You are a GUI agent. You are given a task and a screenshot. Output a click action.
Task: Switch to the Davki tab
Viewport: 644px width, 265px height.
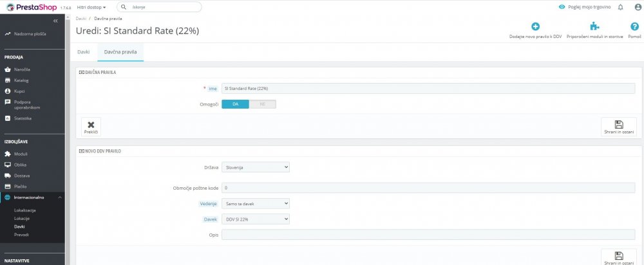[x=83, y=53]
